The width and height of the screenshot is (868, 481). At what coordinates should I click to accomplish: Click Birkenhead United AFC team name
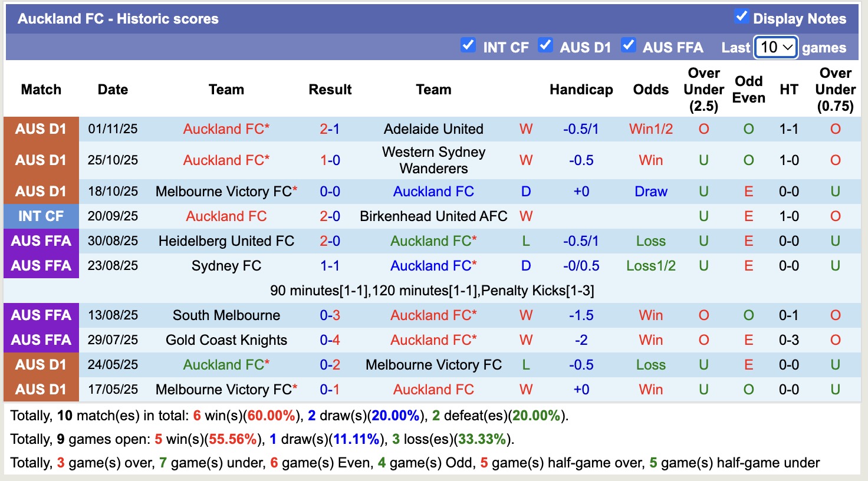click(433, 216)
